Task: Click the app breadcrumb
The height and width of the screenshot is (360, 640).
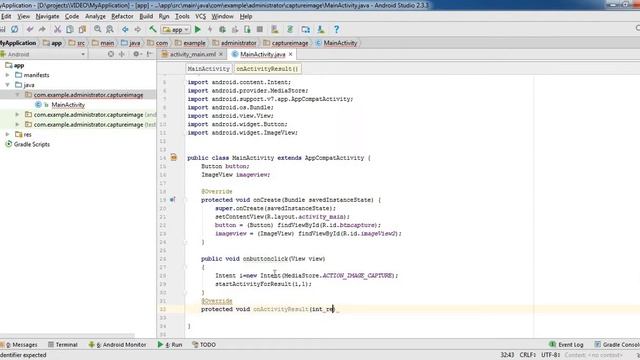Action: point(53,43)
